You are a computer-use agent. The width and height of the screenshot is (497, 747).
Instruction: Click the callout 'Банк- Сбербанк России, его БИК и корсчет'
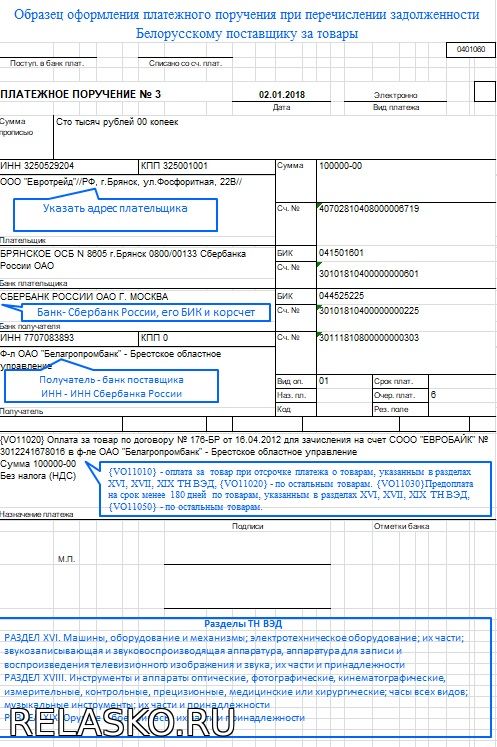pyautogui.click(x=146, y=313)
